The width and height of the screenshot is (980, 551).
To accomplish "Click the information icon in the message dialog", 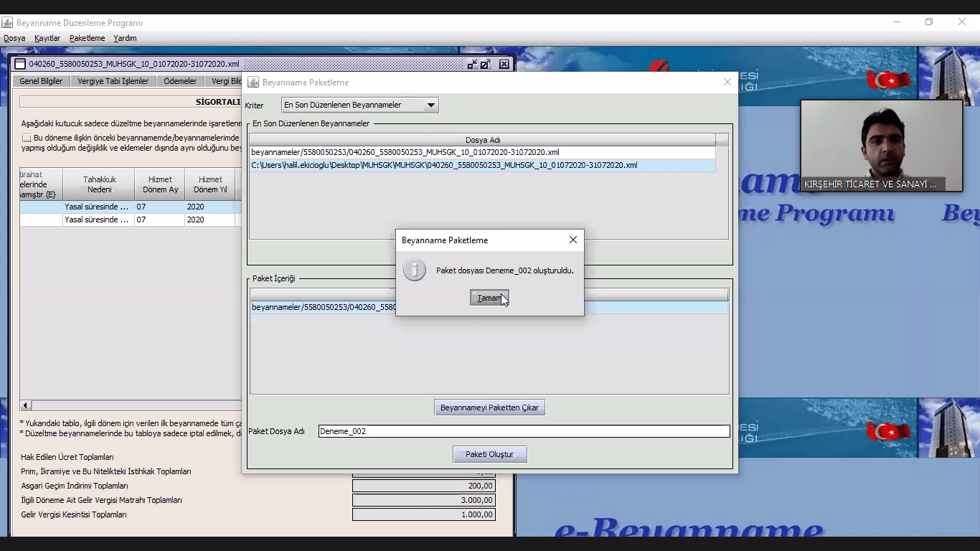I will click(x=414, y=270).
